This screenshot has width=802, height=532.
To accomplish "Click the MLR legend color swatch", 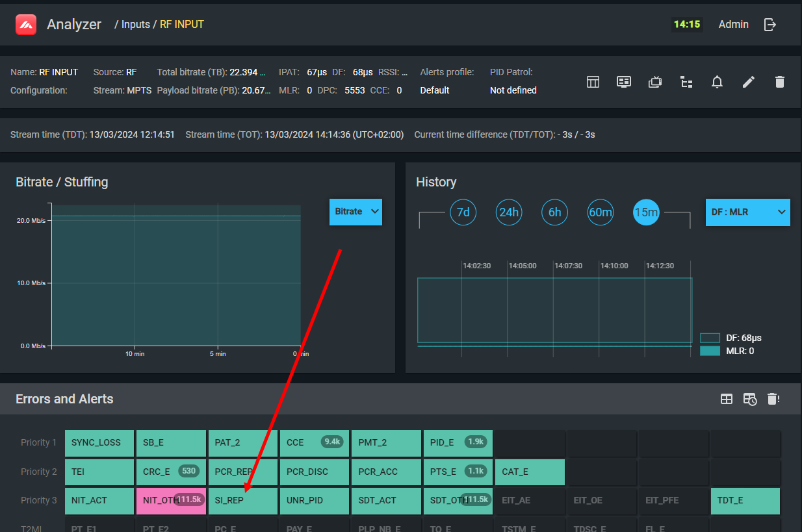I will [710, 351].
